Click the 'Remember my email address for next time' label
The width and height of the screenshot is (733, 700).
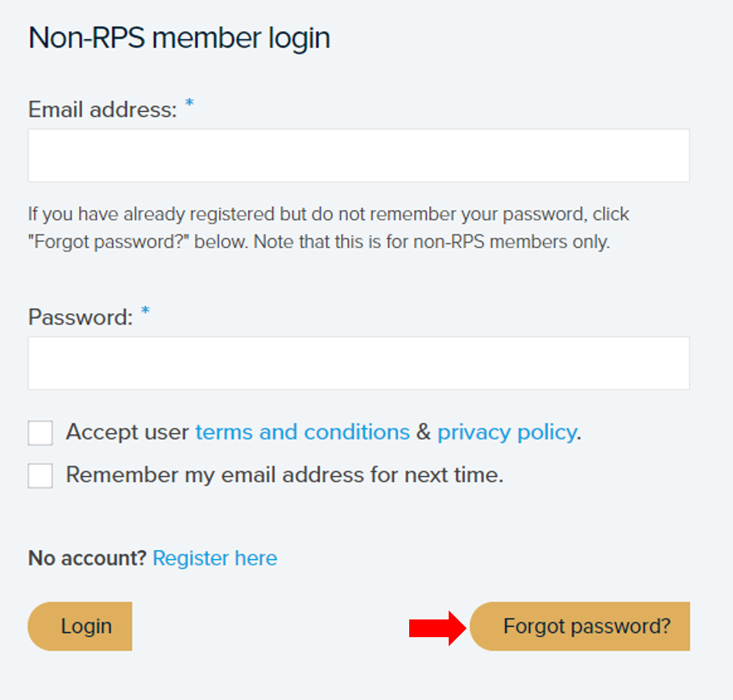point(284,475)
